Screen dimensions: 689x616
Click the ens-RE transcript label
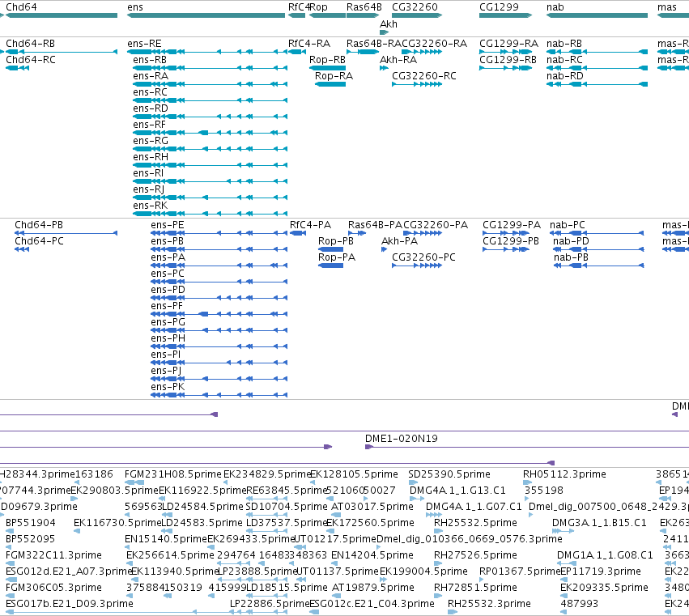[144, 44]
